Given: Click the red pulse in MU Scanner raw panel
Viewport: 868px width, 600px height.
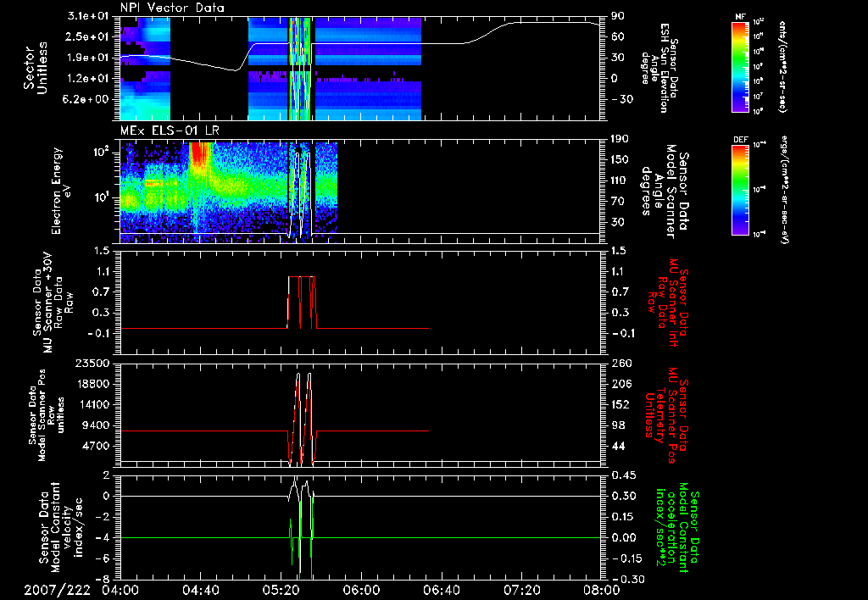Looking at the screenshot, I should pyautogui.click(x=302, y=303).
